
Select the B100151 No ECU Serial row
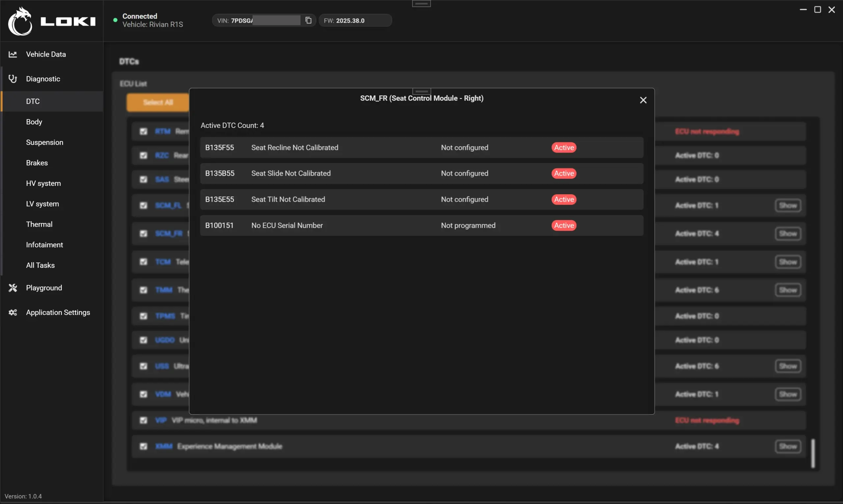point(421,225)
